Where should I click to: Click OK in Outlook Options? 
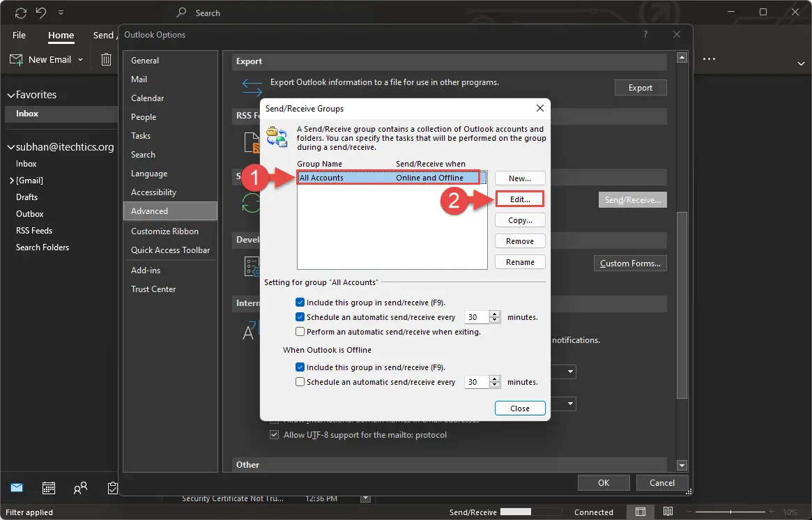point(604,483)
